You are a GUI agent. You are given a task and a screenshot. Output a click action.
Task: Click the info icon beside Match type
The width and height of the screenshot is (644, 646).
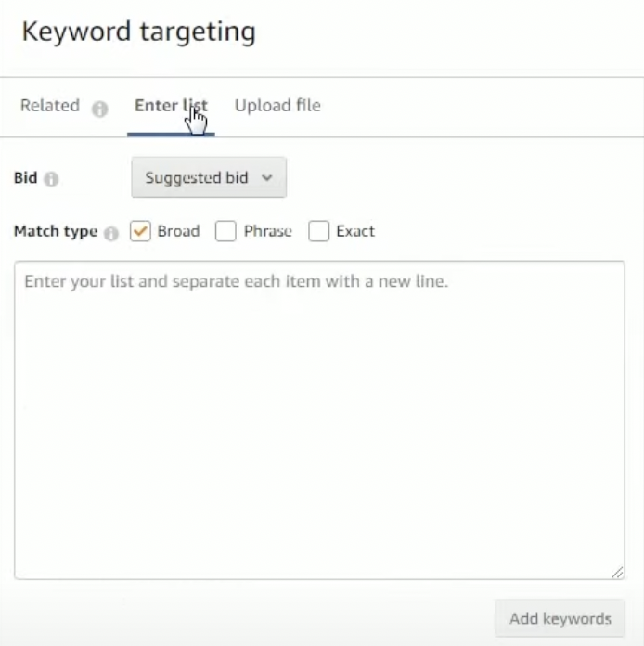(111, 234)
